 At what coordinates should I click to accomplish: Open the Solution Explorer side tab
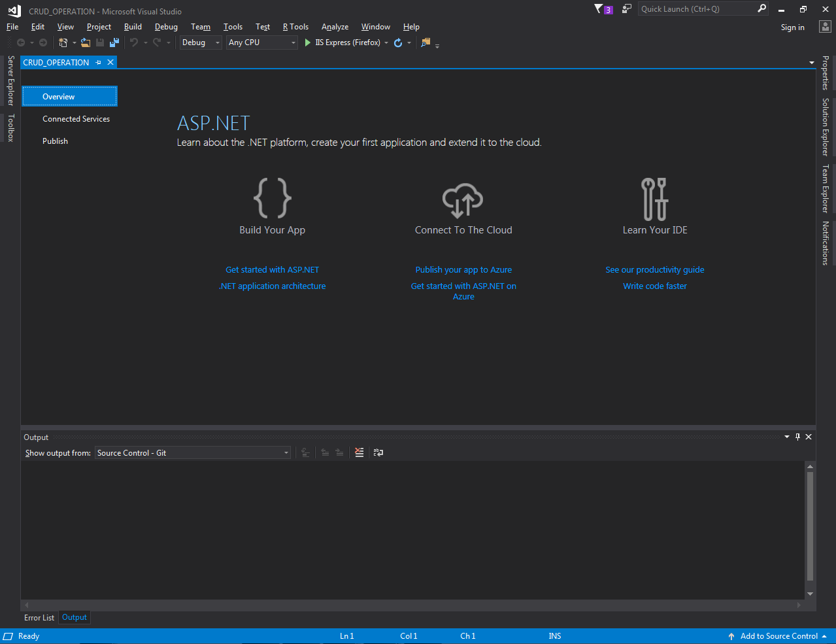(826, 127)
